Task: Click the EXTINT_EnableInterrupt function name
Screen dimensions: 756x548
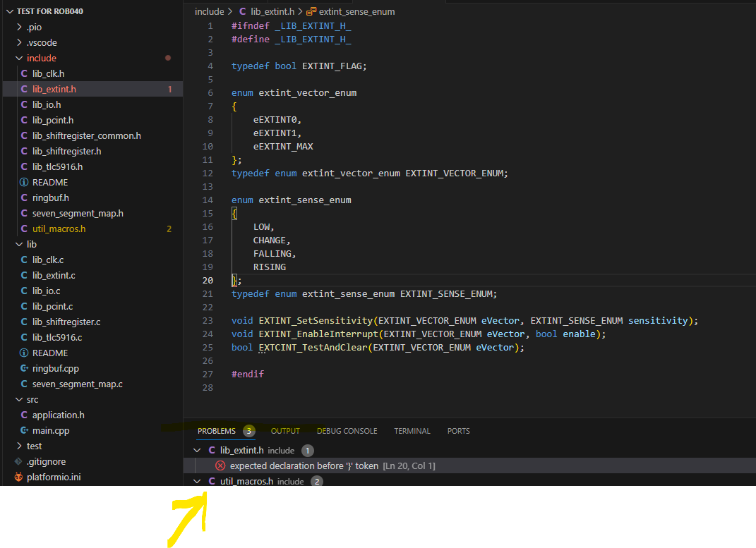Action: 318,334
